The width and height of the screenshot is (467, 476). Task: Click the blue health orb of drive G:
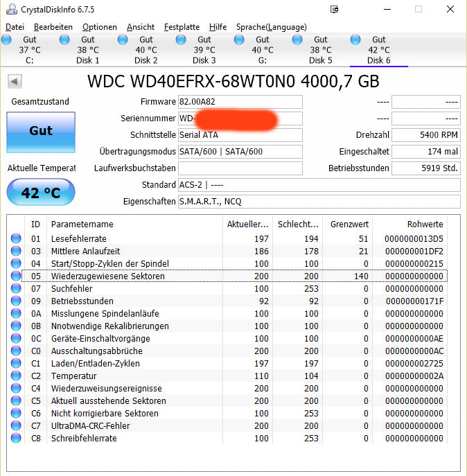239,39
